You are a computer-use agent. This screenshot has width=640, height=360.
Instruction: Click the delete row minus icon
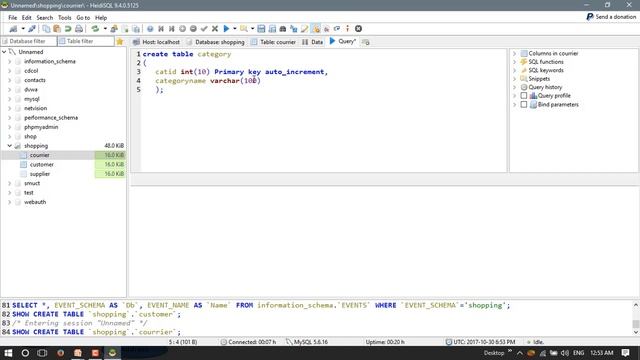[x=193, y=29]
